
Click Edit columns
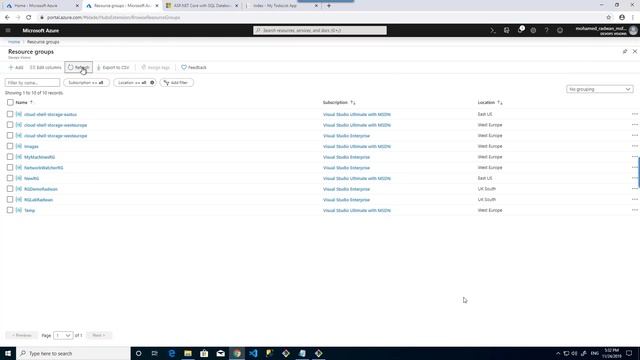[x=45, y=67]
